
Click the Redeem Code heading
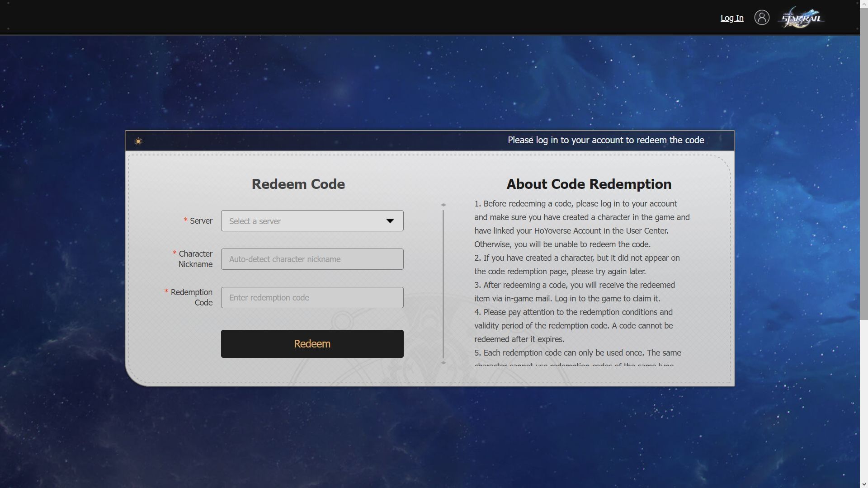click(298, 184)
